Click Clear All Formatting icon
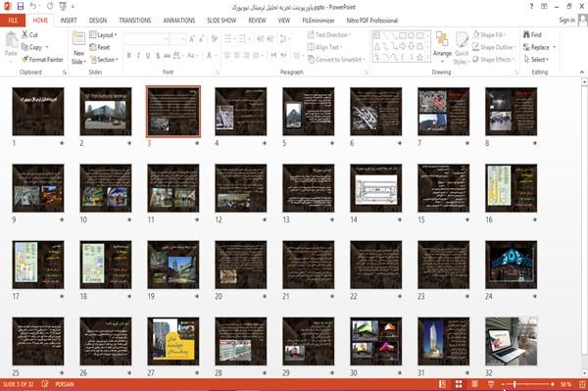Screen dimensions: 588x391 coord(215,38)
